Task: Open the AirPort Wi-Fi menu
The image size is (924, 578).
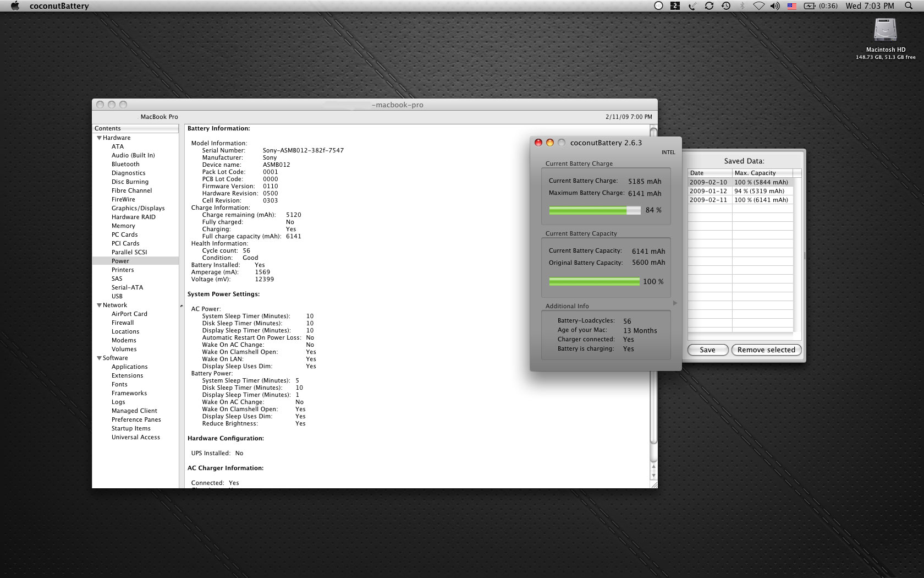Action: click(x=758, y=6)
